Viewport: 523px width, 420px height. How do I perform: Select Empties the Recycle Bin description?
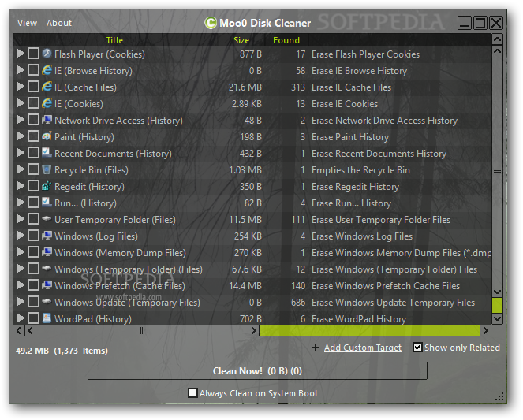pyautogui.click(x=360, y=170)
